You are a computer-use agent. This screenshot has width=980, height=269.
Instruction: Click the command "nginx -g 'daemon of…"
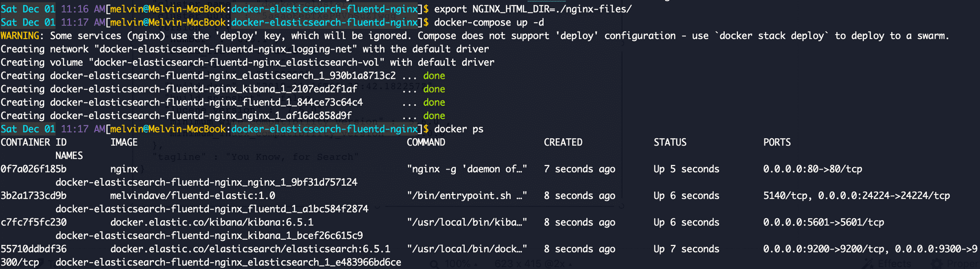point(467,169)
